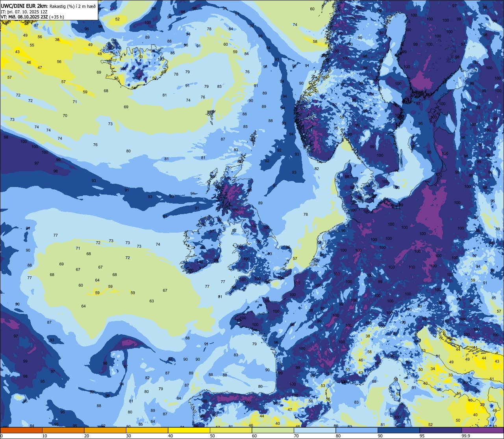Click the orange 10–20 legend swatch

[63, 430]
